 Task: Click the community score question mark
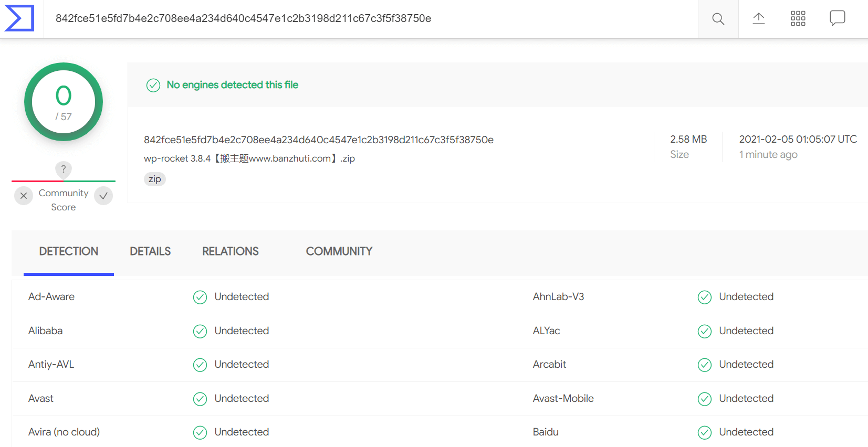pos(64,169)
